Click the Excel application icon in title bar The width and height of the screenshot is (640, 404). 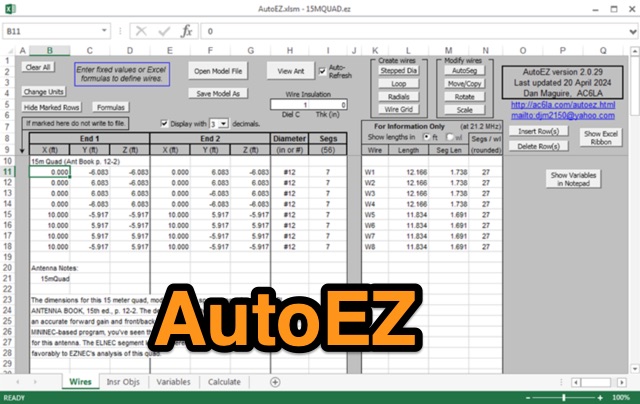[10, 9]
